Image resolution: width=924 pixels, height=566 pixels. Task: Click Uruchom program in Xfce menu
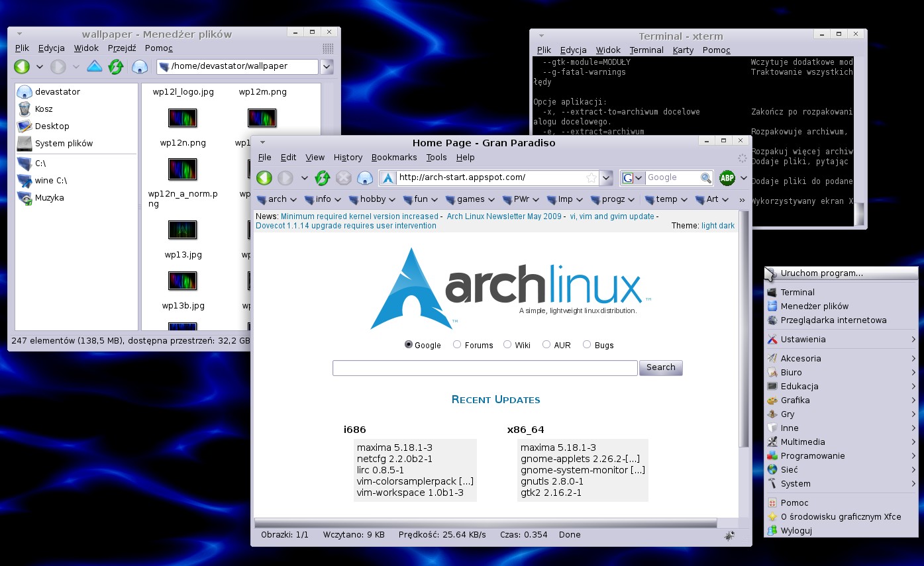click(841, 273)
